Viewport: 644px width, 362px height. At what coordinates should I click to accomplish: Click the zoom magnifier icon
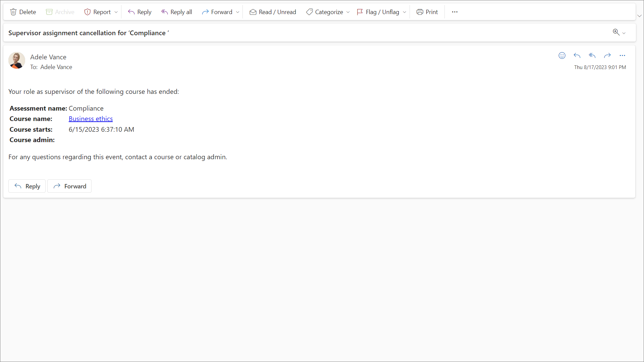point(616,32)
